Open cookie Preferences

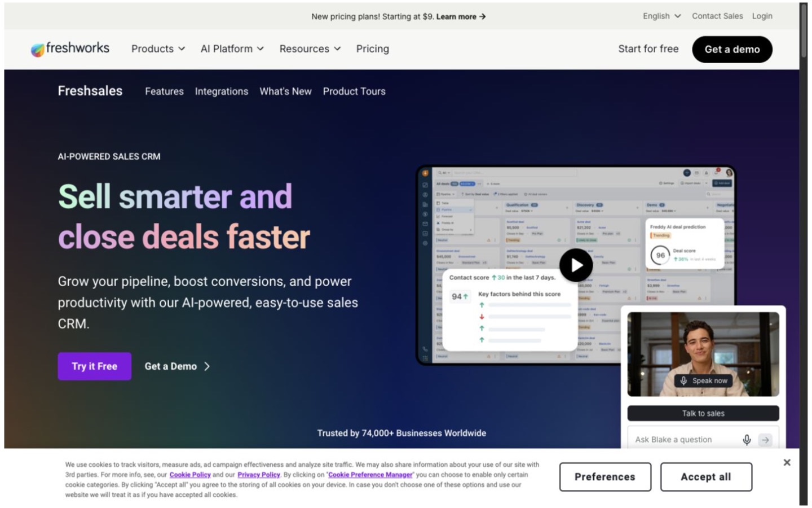pyautogui.click(x=605, y=477)
